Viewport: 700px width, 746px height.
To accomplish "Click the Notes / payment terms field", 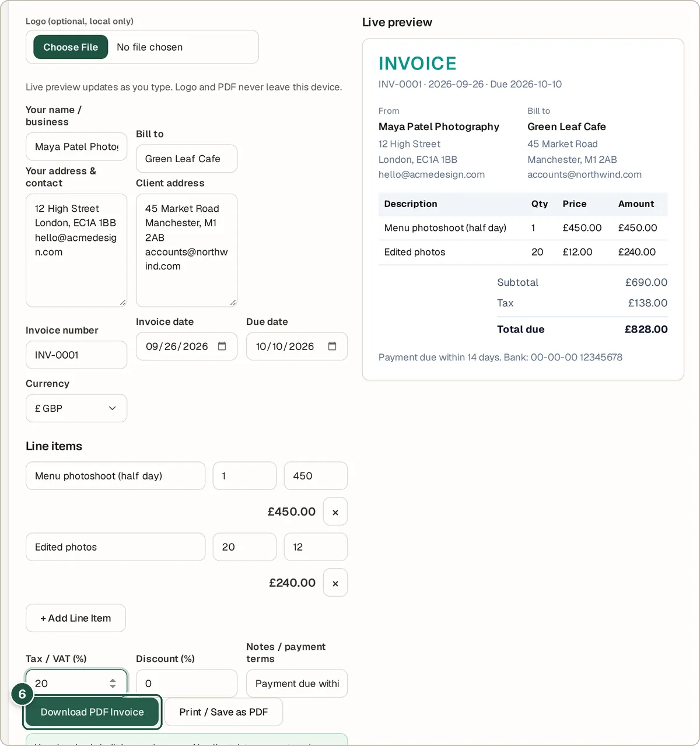I will click(x=297, y=683).
